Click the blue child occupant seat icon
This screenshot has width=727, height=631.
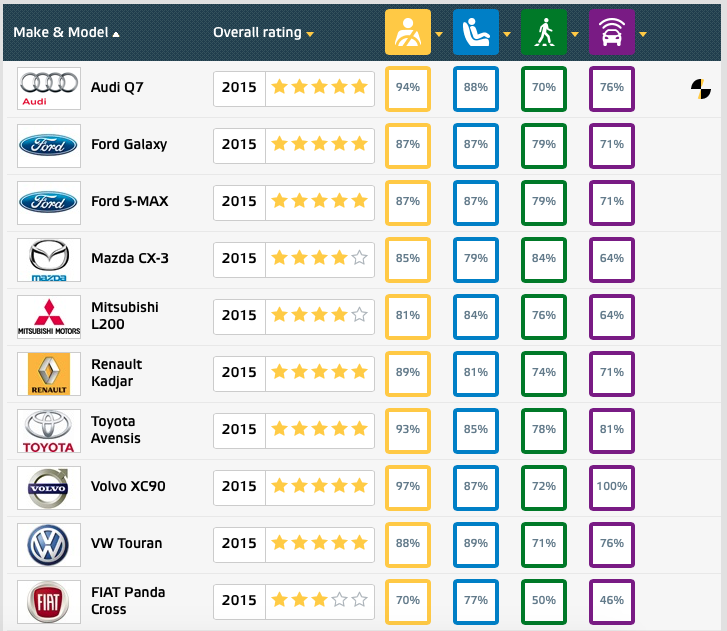click(x=476, y=32)
